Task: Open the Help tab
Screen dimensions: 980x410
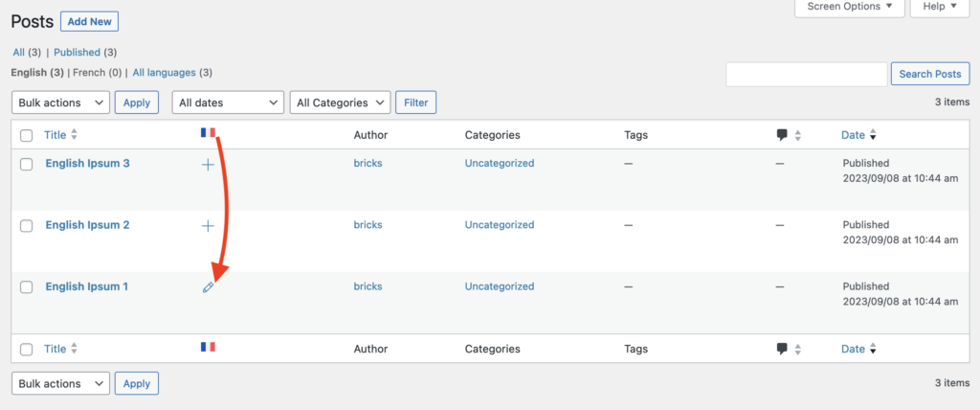Action: click(x=940, y=7)
